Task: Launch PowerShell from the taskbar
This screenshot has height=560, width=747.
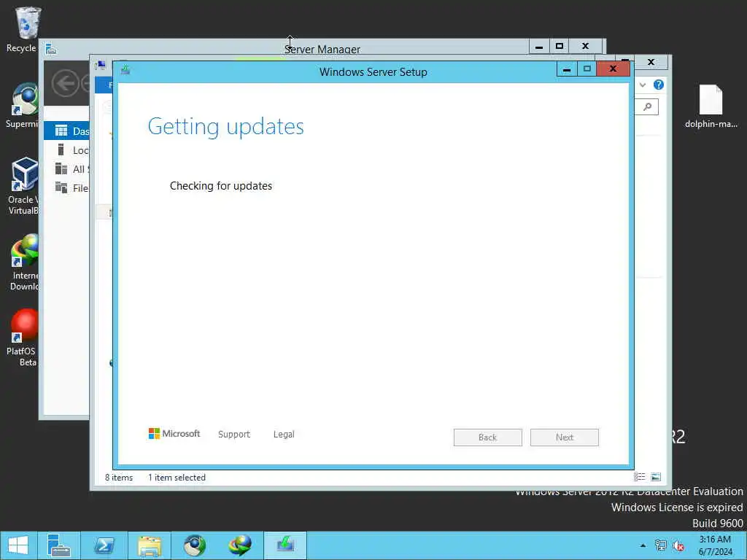Action: [104, 545]
